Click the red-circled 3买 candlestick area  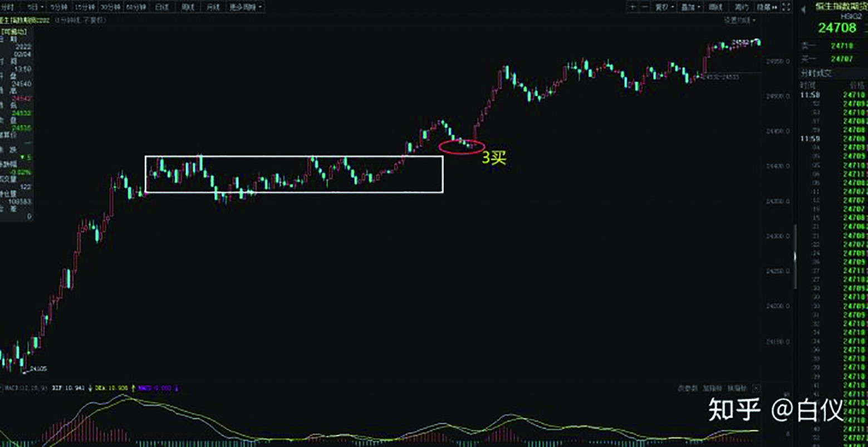462,146
